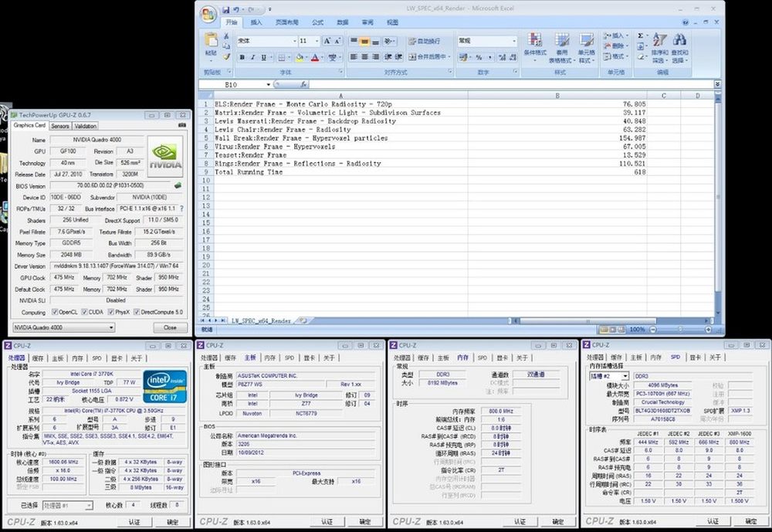The height and width of the screenshot is (532, 772).
Task: Toggle italic formatting in Excel
Action: click(x=252, y=58)
